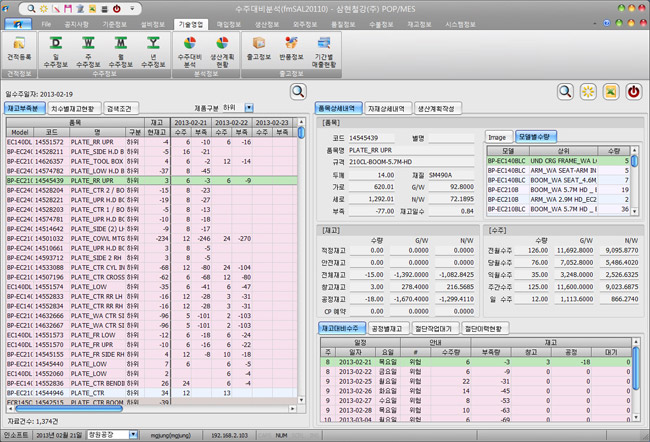Switch to the 절단이력현황 tab
The height and width of the screenshot is (442, 650).
485,329
